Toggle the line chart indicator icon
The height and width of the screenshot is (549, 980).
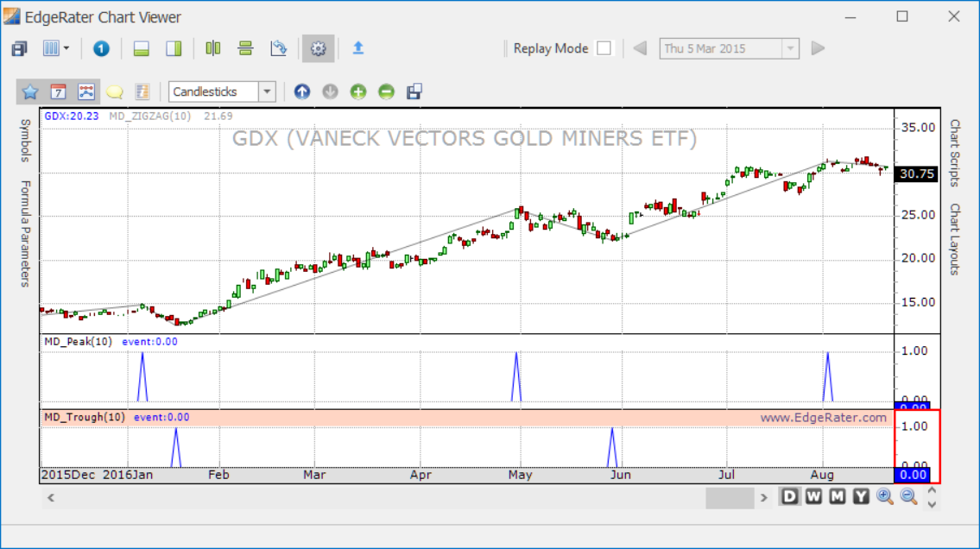click(86, 91)
